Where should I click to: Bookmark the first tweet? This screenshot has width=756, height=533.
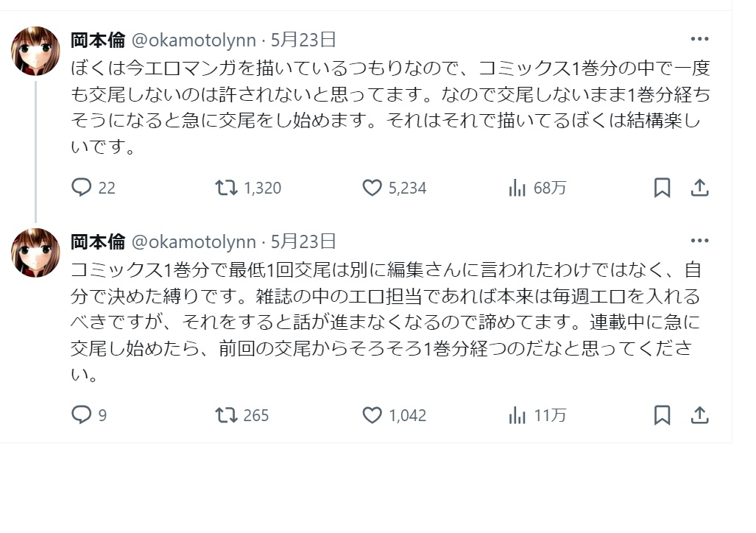(662, 188)
